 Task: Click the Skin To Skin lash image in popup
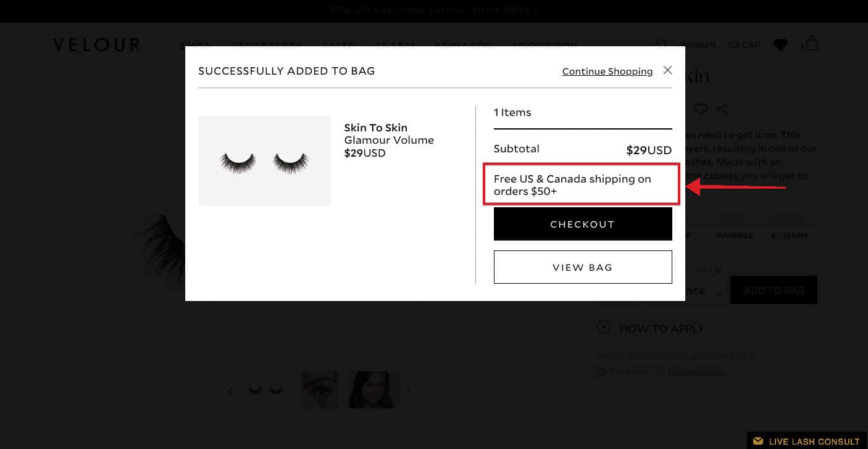[264, 161]
